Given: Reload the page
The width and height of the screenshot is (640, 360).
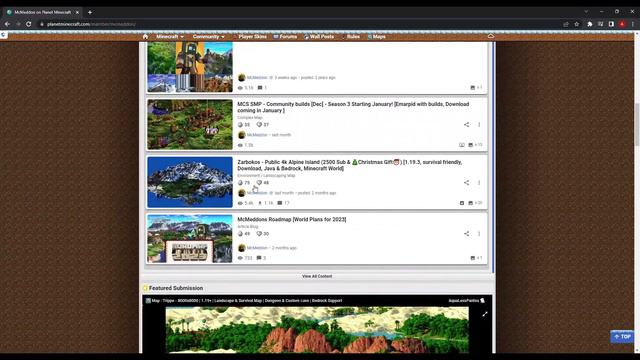Looking at the screenshot, I should (29, 24).
